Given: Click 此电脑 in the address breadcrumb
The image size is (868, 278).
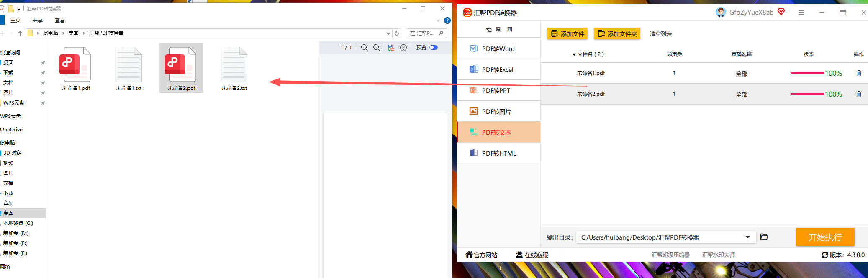Looking at the screenshot, I should pyautogui.click(x=51, y=33).
